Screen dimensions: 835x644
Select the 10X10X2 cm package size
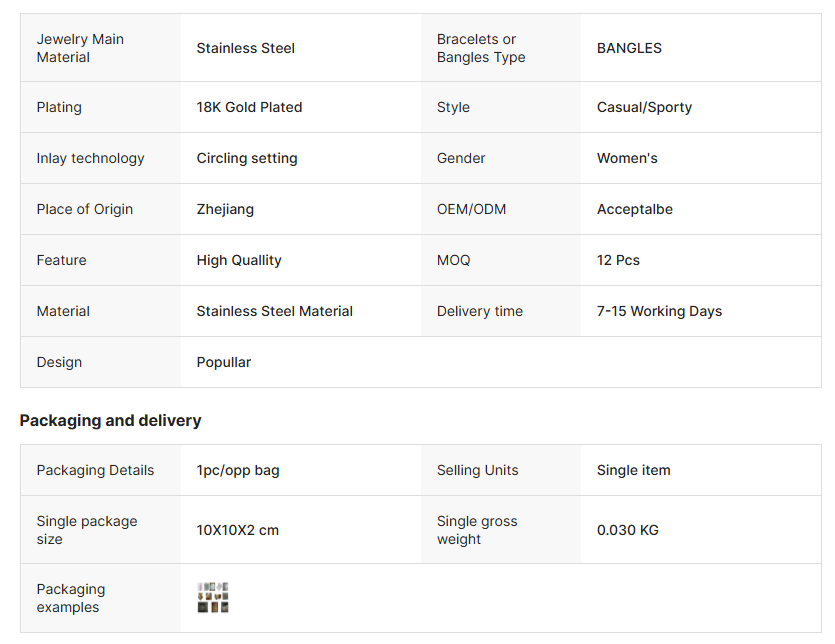pos(238,530)
